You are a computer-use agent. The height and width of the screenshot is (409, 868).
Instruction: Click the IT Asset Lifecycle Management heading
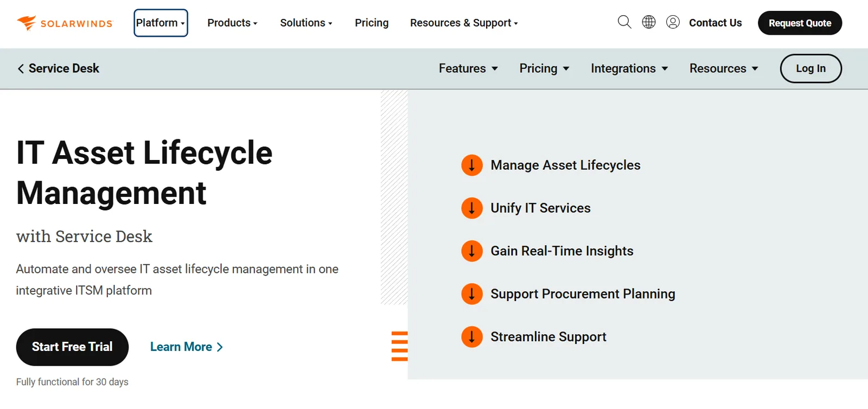click(144, 172)
